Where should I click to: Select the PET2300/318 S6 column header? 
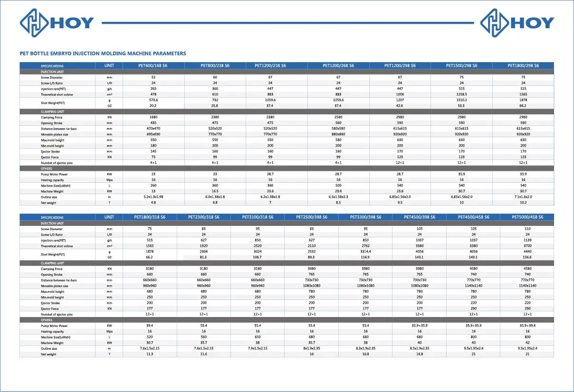(x=203, y=217)
